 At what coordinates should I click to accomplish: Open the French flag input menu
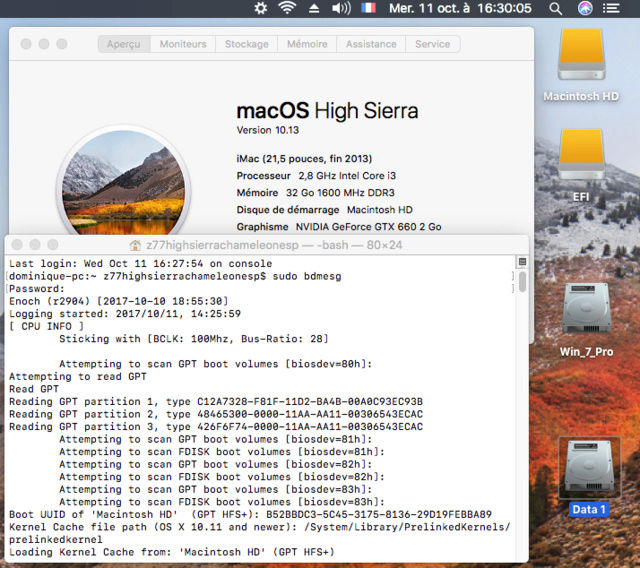click(x=368, y=8)
